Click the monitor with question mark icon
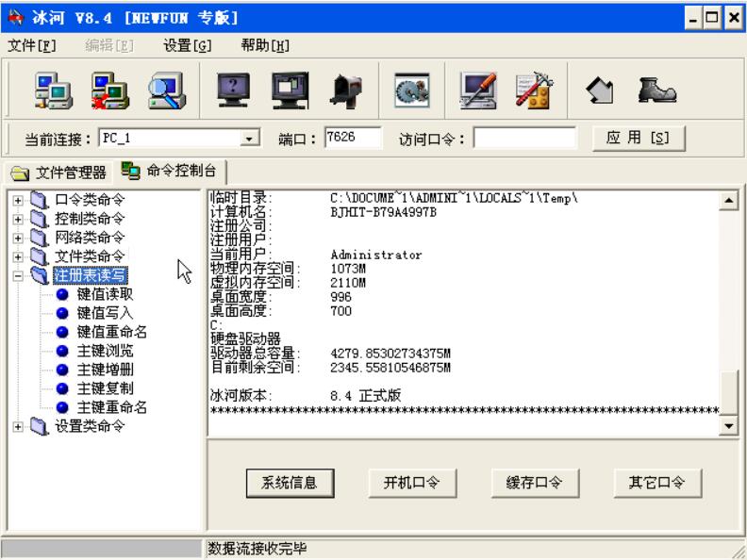 pyautogui.click(x=233, y=90)
